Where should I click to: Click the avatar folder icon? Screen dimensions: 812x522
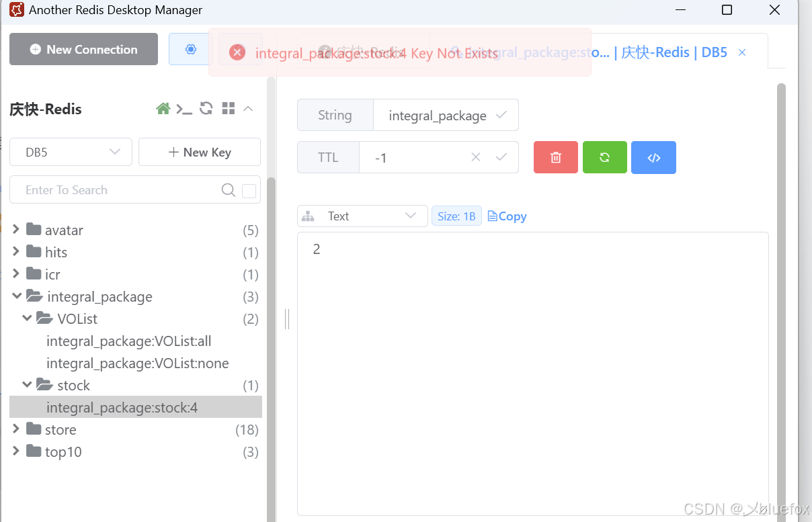click(x=34, y=230)
